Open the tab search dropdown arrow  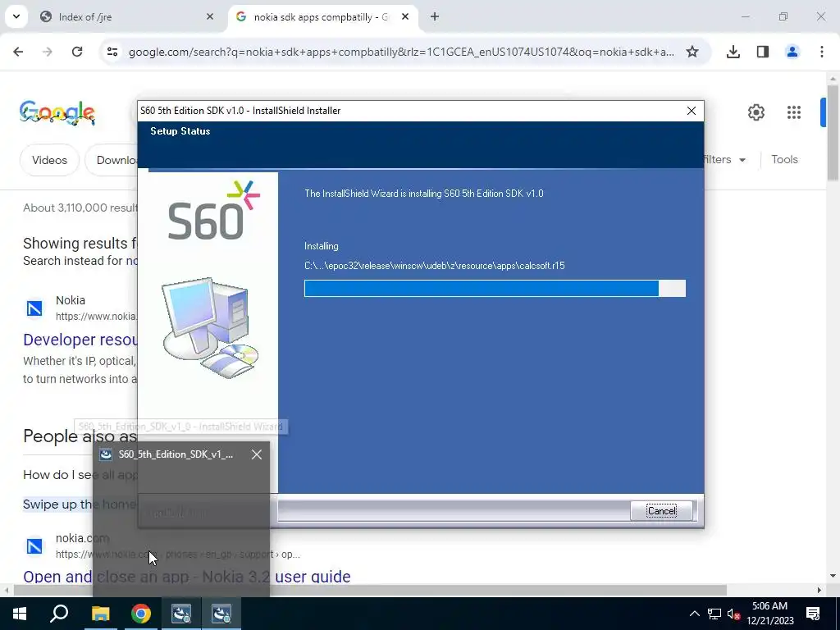click(x=16, y=16)
